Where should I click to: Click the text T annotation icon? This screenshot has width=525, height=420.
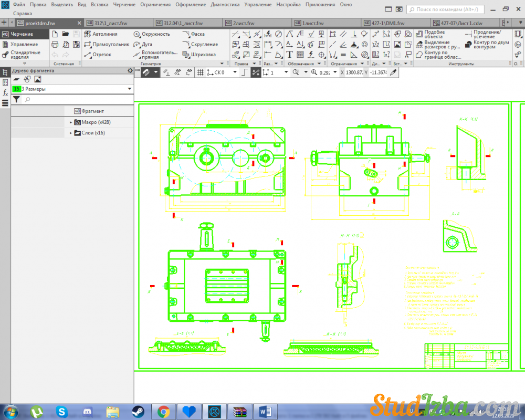pos(289,55)
